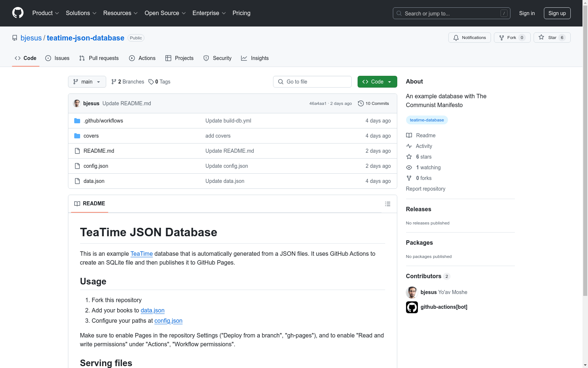View the 10 Commits history
This screenshot has width=588, height=368.
pyautogui.click(x=373, y=103)
